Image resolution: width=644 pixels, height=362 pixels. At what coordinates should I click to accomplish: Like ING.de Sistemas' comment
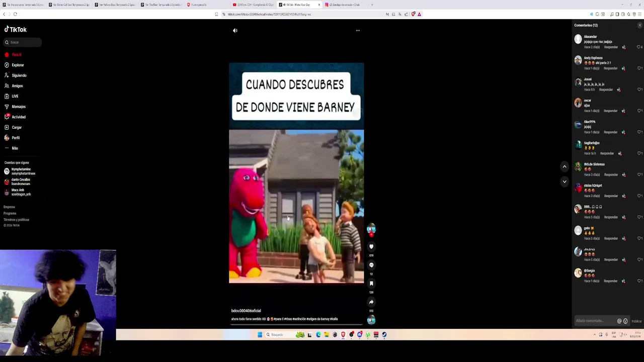pyautogui.click(x=639, y=174)
